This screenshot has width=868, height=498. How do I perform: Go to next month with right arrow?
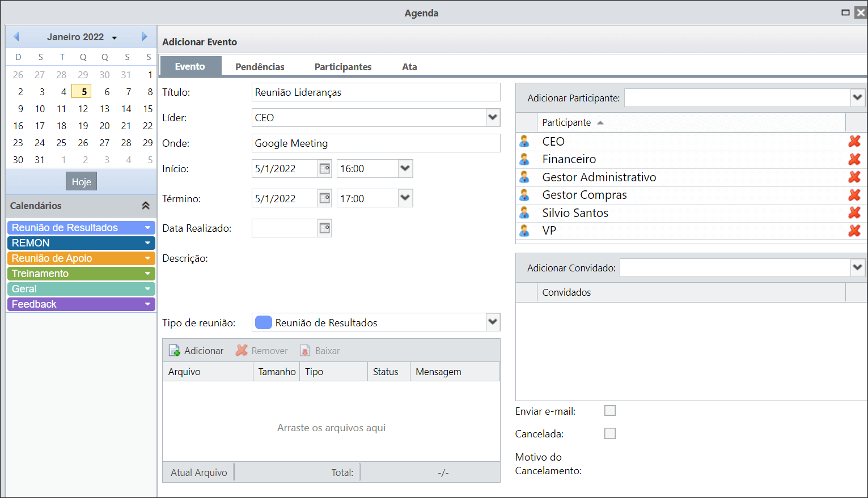[144, 37]
